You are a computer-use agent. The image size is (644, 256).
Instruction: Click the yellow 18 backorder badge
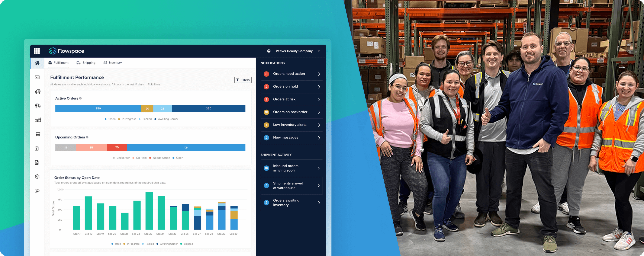[x=266, y=112]
